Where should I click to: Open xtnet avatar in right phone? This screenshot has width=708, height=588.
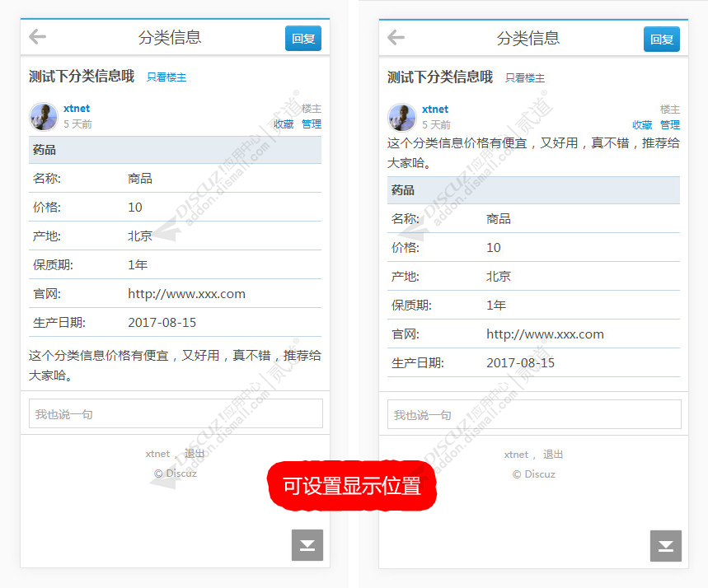402,117
